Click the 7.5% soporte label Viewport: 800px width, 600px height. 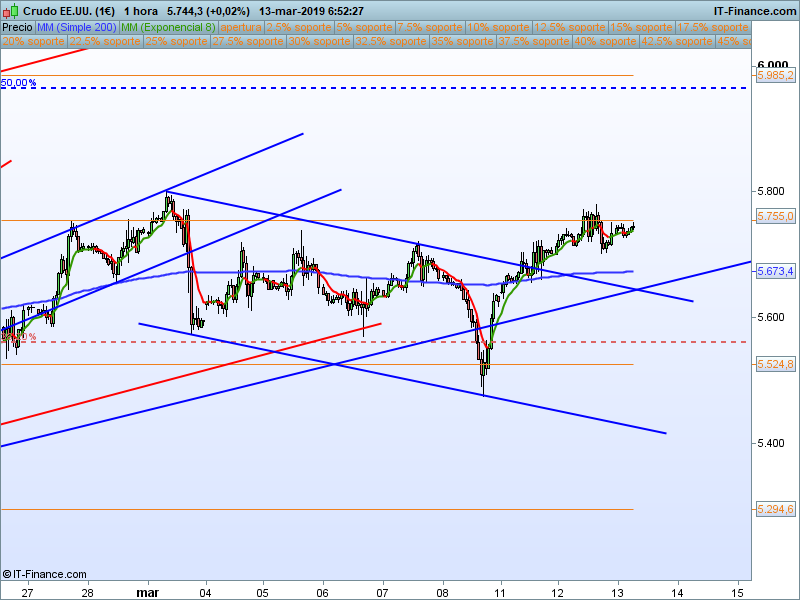click(x=430, y=27)
